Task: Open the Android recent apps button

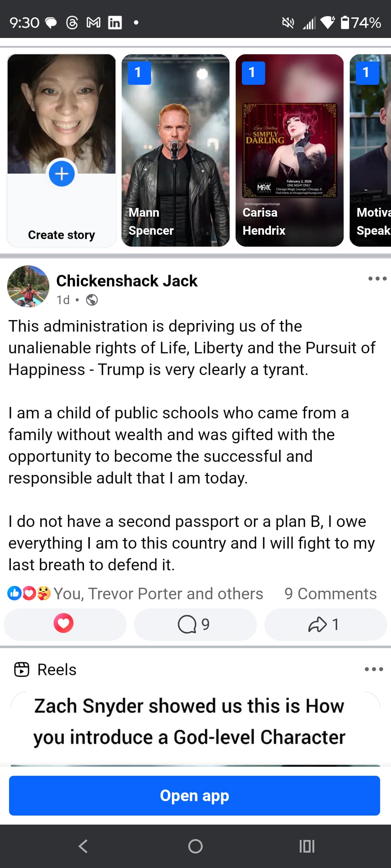Action: point(307,846)
